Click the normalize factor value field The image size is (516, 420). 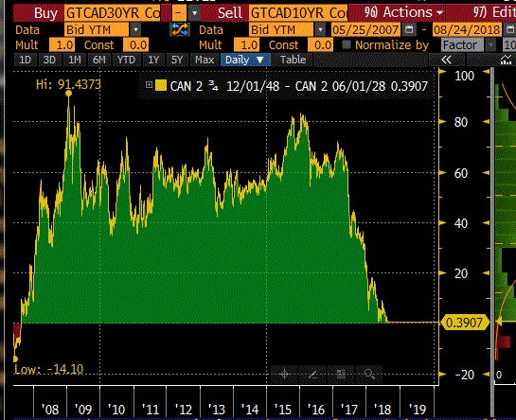pos(509,44)
